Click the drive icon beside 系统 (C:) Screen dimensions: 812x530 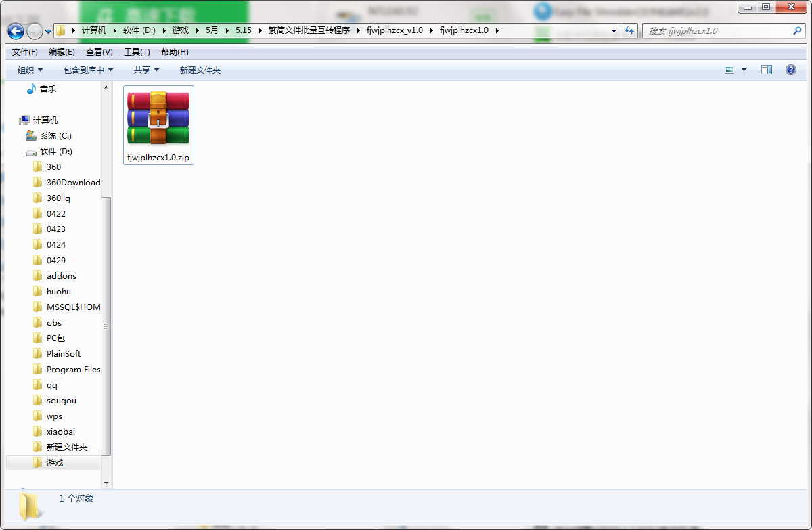pos(31,135)
